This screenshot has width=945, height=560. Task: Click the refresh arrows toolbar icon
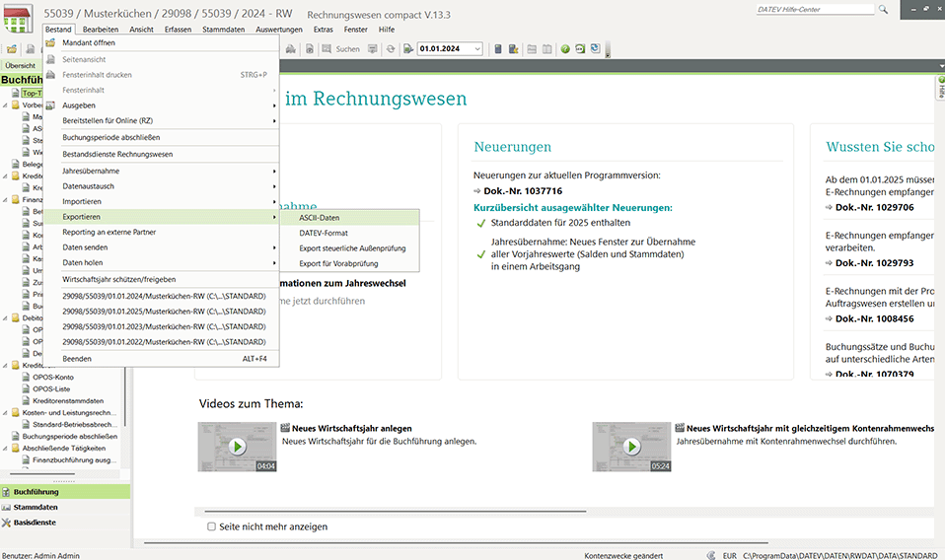[391, 48]
